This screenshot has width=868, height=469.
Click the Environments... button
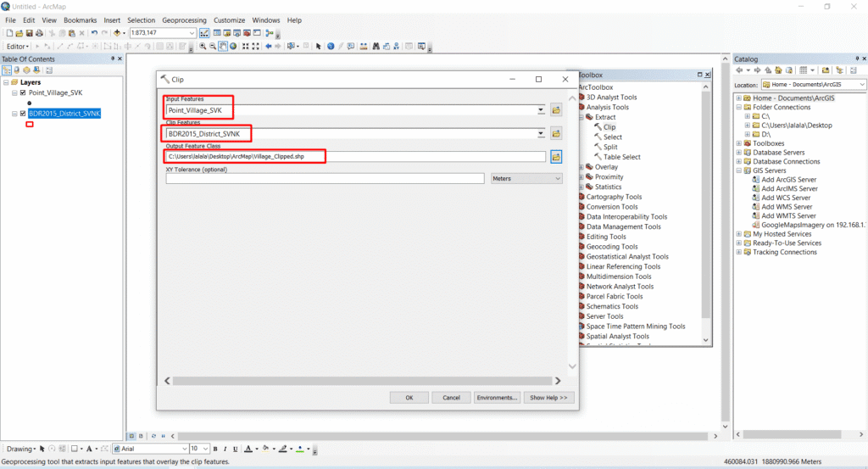point(497,398)
